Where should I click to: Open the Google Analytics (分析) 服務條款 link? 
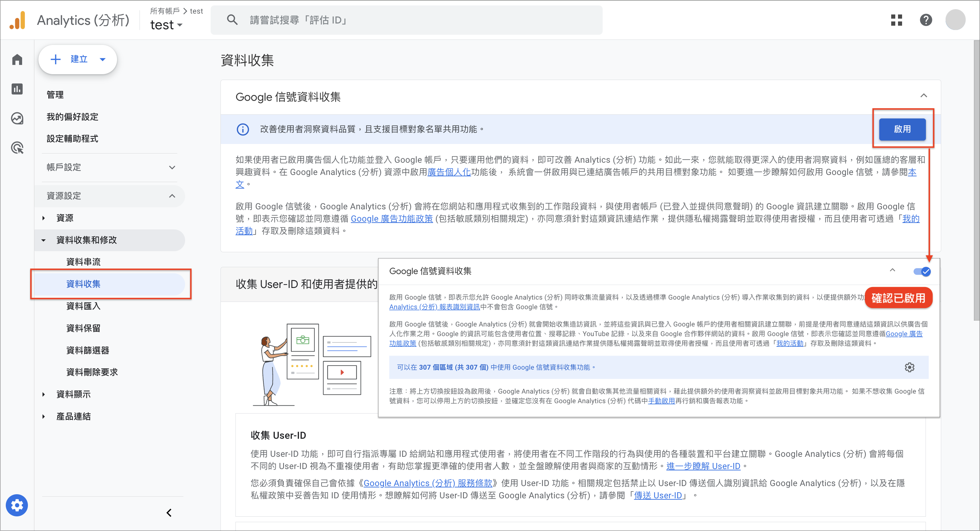coord(428,483)
